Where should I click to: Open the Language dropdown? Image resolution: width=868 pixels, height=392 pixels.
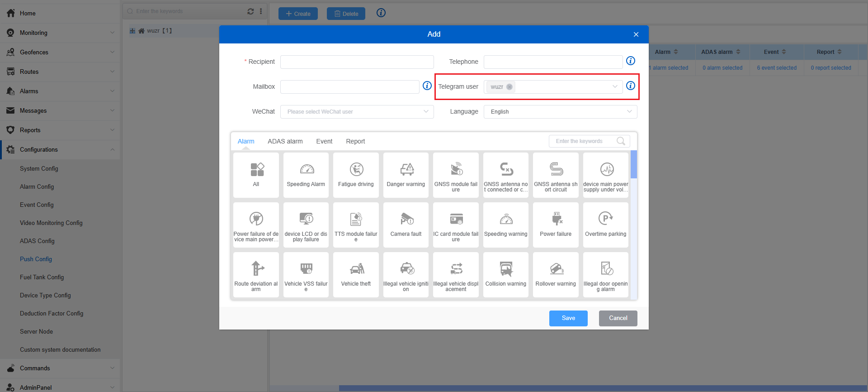[x=560, y=112]
